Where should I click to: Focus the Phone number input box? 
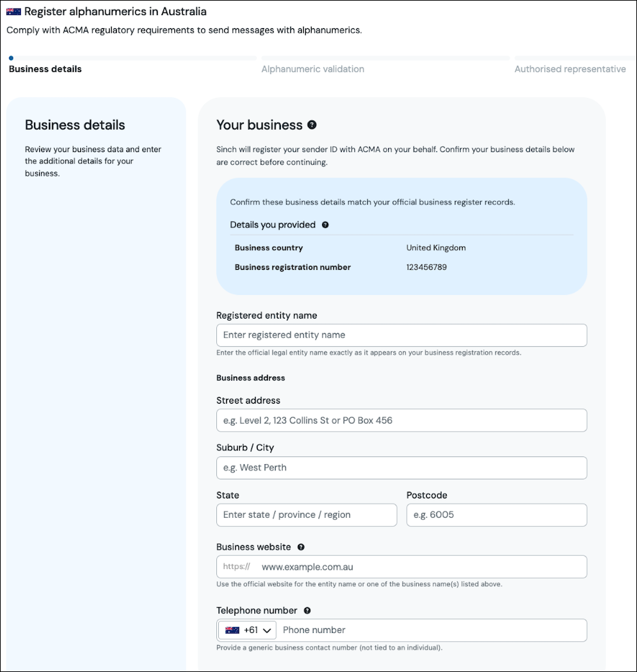(x=432, y=630)
